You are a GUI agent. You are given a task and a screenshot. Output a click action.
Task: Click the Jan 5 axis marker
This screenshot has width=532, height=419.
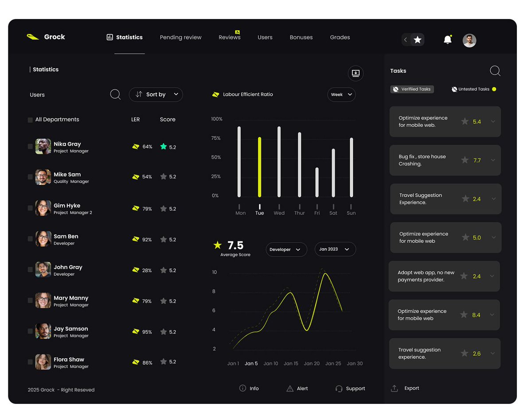pos(251,364)
